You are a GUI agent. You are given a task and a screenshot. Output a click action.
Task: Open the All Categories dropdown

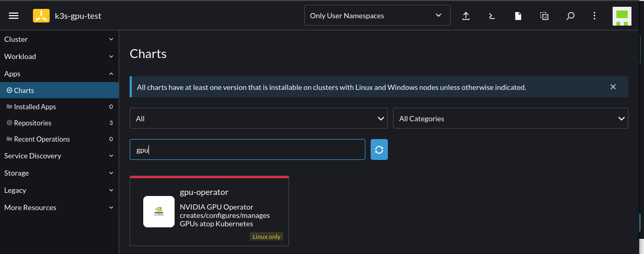[x=510, y=119]
